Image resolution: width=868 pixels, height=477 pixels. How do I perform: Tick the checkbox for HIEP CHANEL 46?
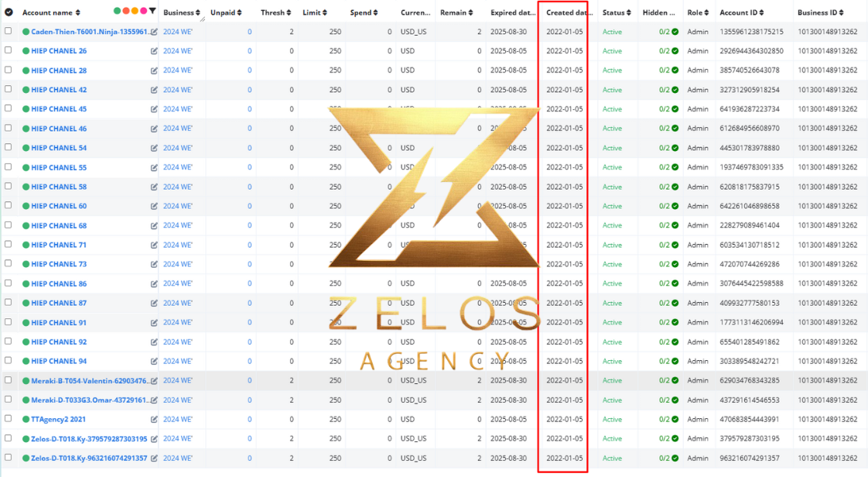(x=9, y=128)
